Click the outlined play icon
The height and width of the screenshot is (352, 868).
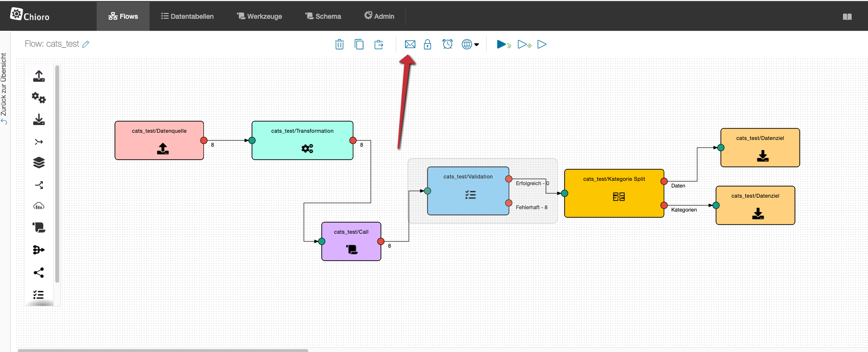point(542,44)
